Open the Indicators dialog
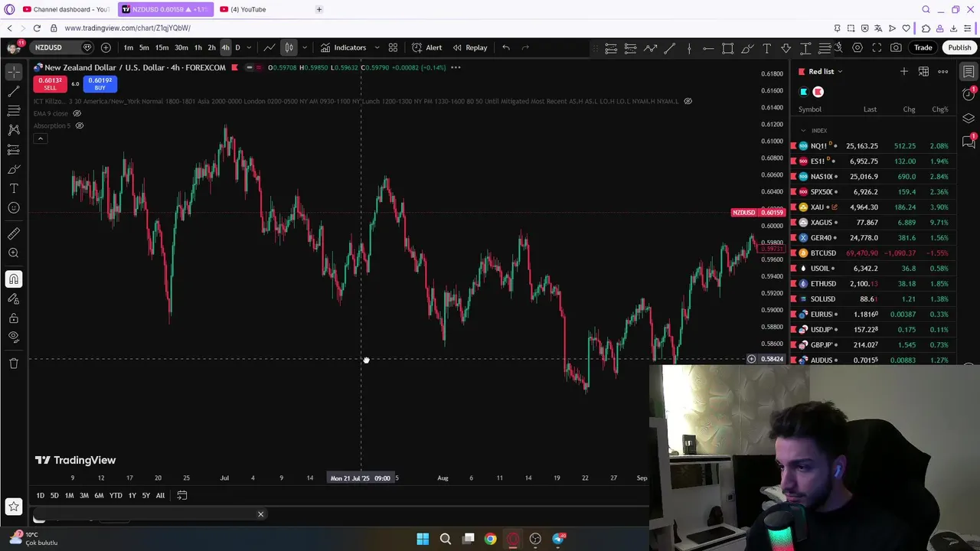 coord(343,47)
